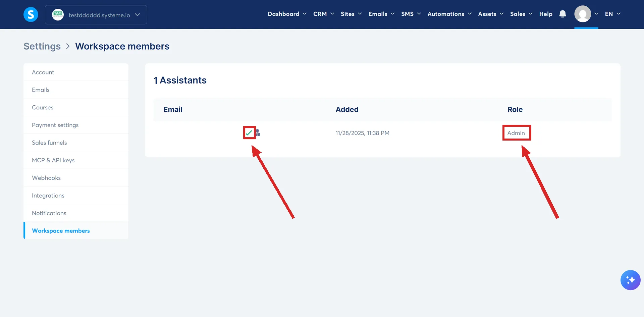Open Integrations settings
Viewport: 644px width, 317px height.
(x=76, y=196)
